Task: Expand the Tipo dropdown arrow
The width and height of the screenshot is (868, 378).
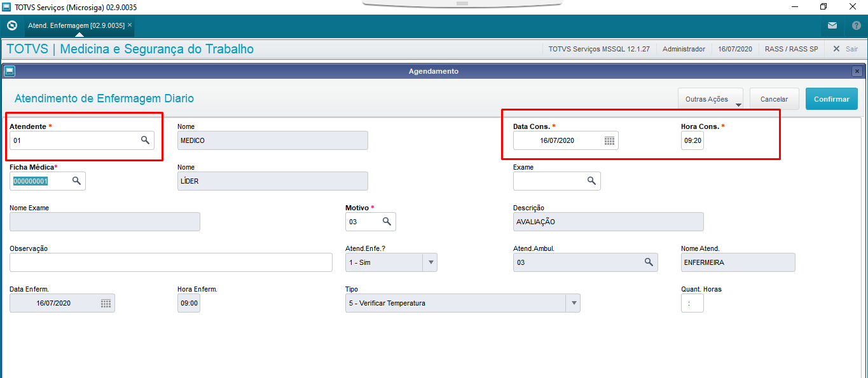Action: [573, 303]
